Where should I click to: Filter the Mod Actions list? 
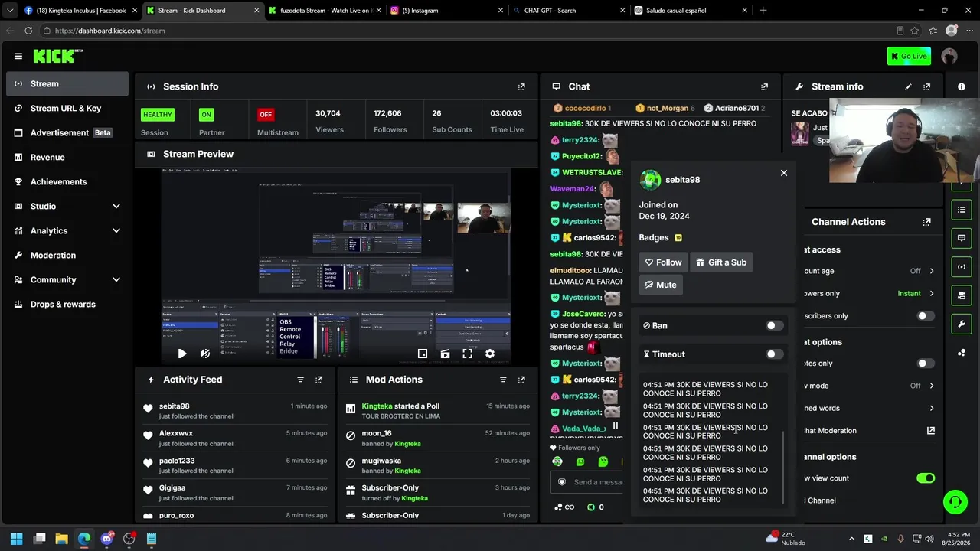point(503,380)
